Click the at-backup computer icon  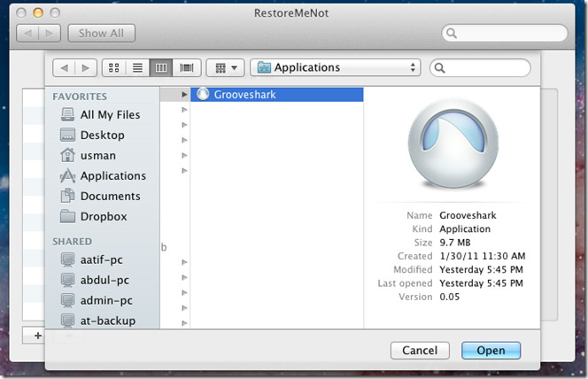click(67, 321)
